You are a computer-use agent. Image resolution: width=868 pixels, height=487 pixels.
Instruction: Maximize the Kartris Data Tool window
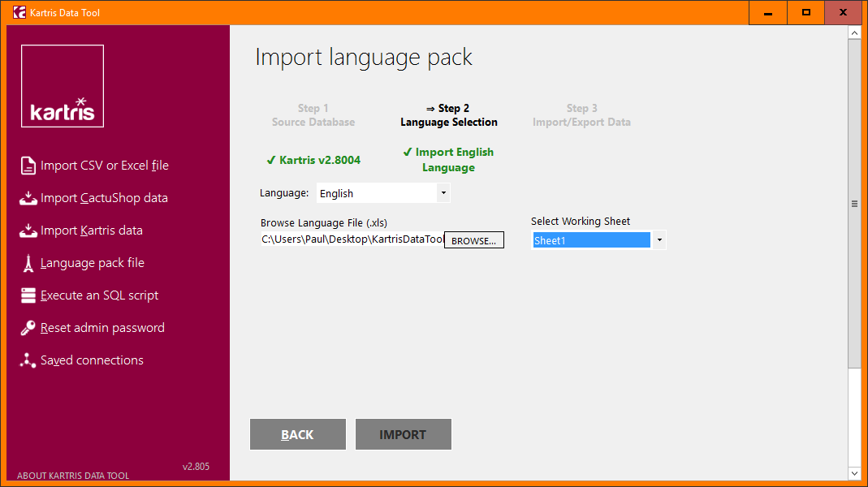tap(806, 13)
